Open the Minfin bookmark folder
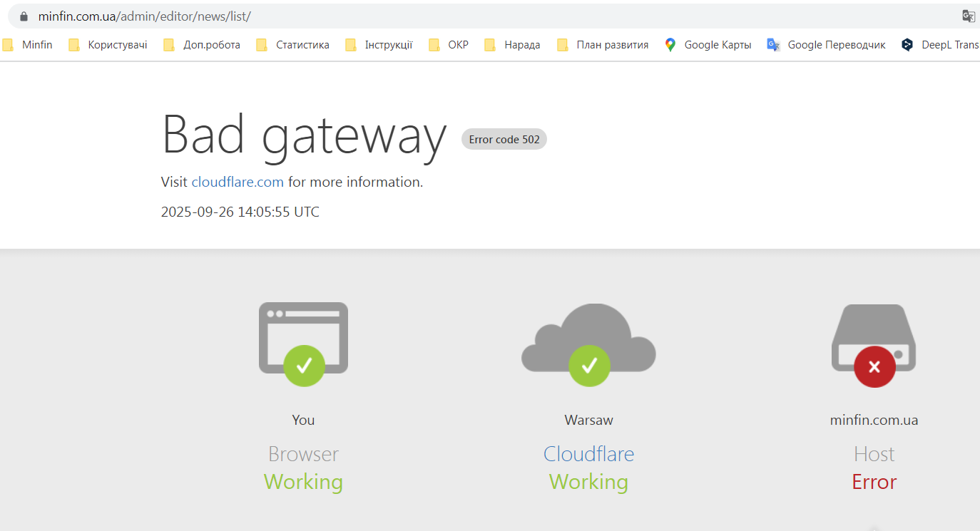The height and width of the screenshot is (531, 980). coord(28,45)
